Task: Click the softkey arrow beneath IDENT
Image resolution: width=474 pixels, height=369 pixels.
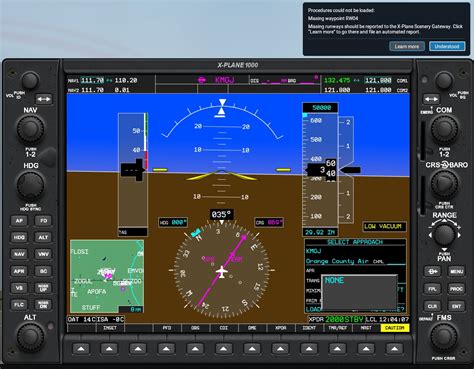Action: 309,349
